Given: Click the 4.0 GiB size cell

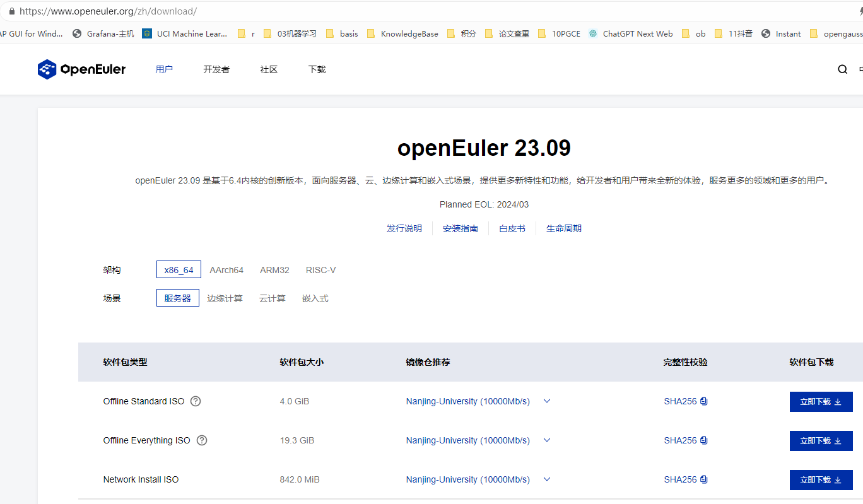Looking at the screenshot, I should 295,401.
